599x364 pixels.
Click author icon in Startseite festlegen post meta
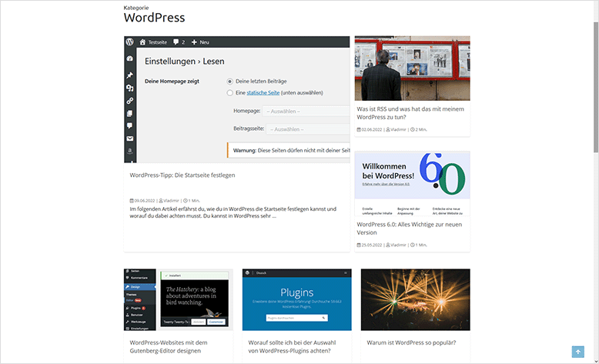(161, 201)
